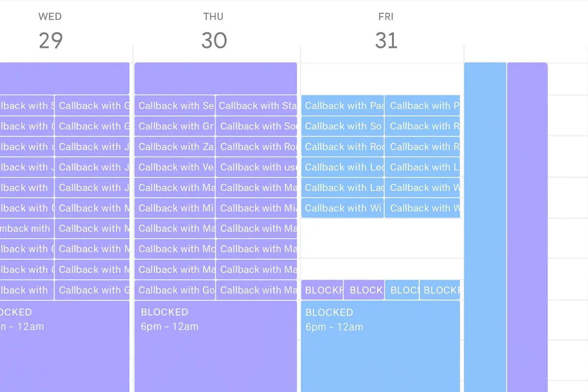The image size is (588, 392).
Task: Open Friday's blue BLOCKED 6pm – 12am event
Action: [x=381, y=346]
